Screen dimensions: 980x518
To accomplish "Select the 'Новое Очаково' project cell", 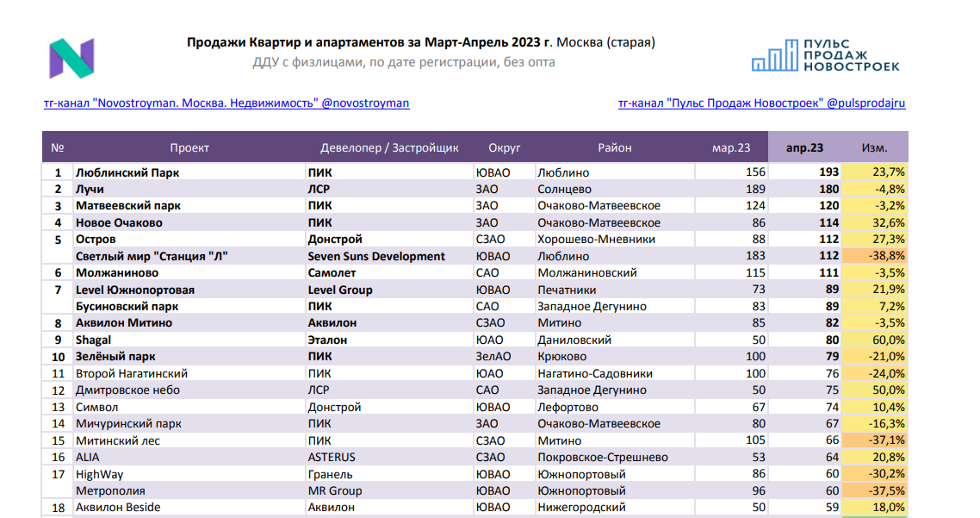I will click(x=189, y=222).
